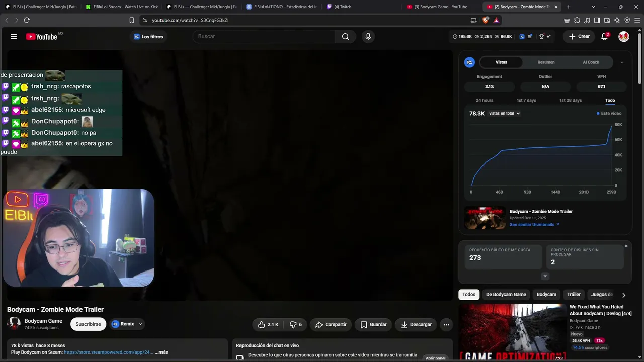Collapse the vidIQ stats panel chevron
The width and height of the screenshot is (644, 362).
622,62
